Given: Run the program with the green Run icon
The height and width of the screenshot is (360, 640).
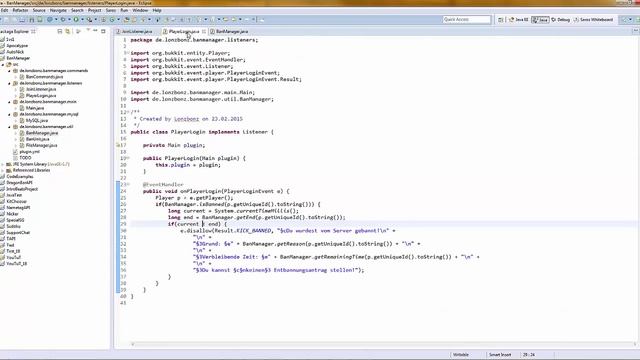Looking at the screenshot, I should tap(76, 20).
